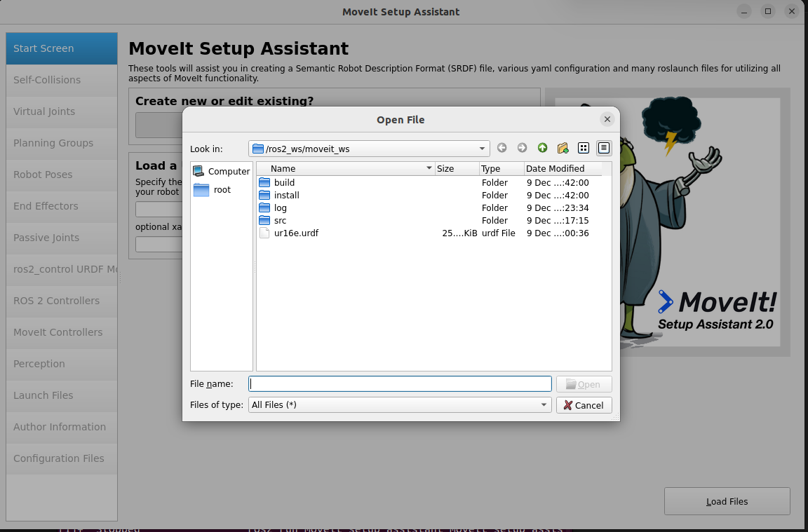Switch to Detail View icon

pyautogui.click(x=604, y=148)
